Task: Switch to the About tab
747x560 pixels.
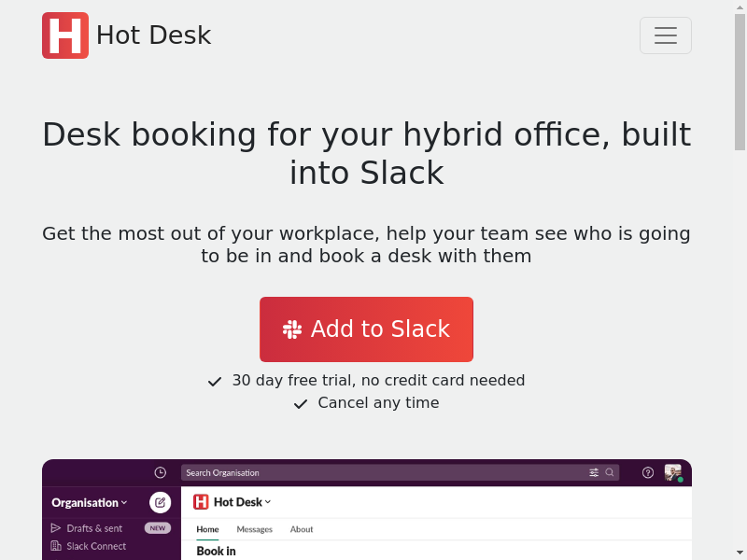Action: tap(302, 529)
